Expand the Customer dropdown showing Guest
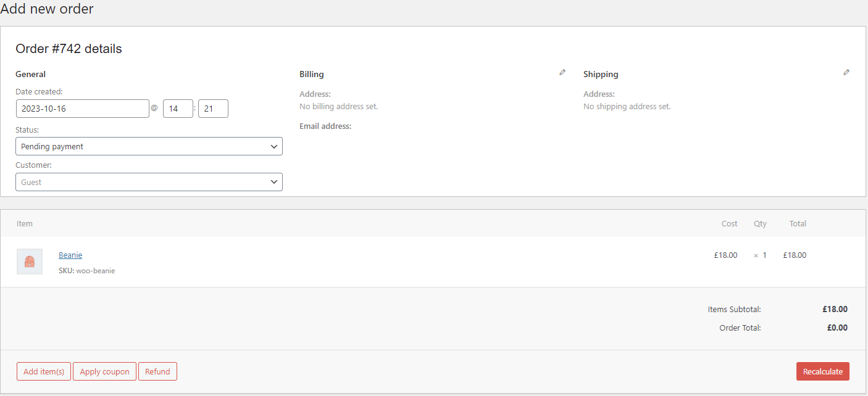 coord(149,182)
